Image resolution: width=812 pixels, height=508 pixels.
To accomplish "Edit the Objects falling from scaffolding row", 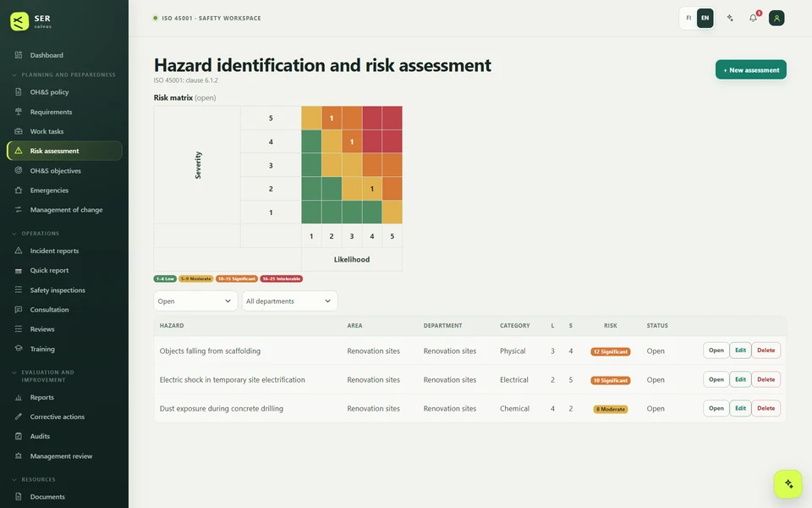I will point(741,351).
